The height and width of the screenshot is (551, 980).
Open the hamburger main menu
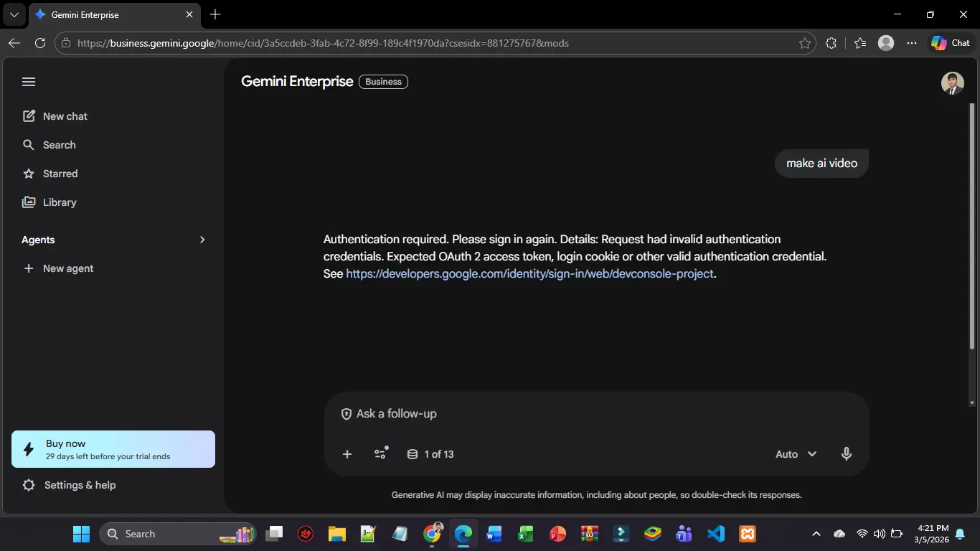(x=29, y=82)
